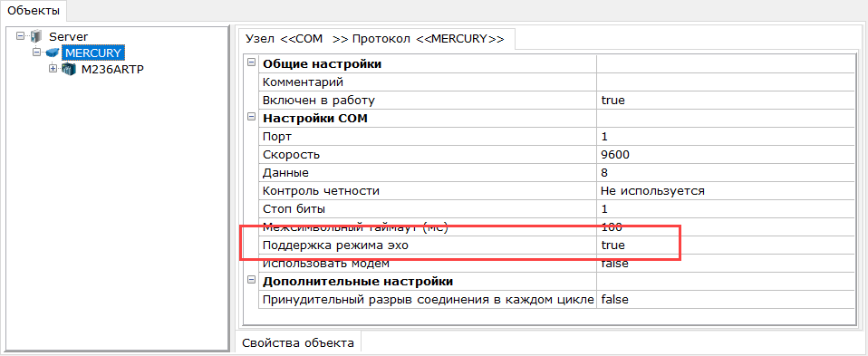
Task: Select the Узел COM Протокол MERCURY tab
Action: pos(375,39)
